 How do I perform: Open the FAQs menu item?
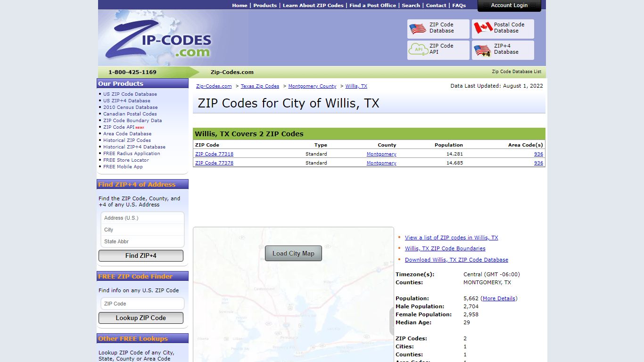[459, 6]
